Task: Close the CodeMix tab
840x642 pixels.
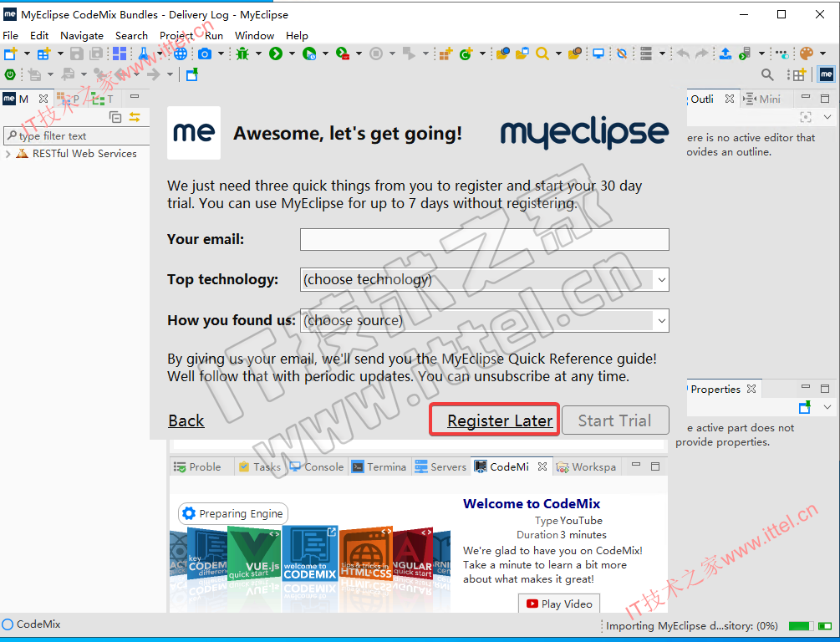Action: click(542, 466)
